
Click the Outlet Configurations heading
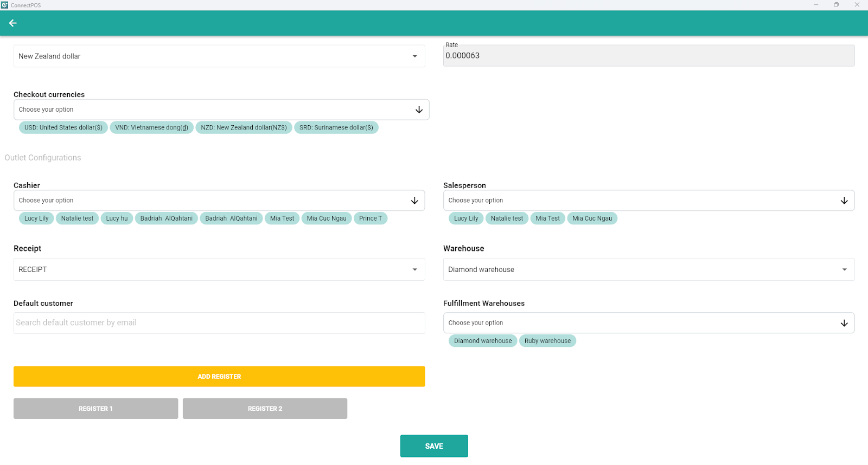pyautogui.click(x=43, y=158)
